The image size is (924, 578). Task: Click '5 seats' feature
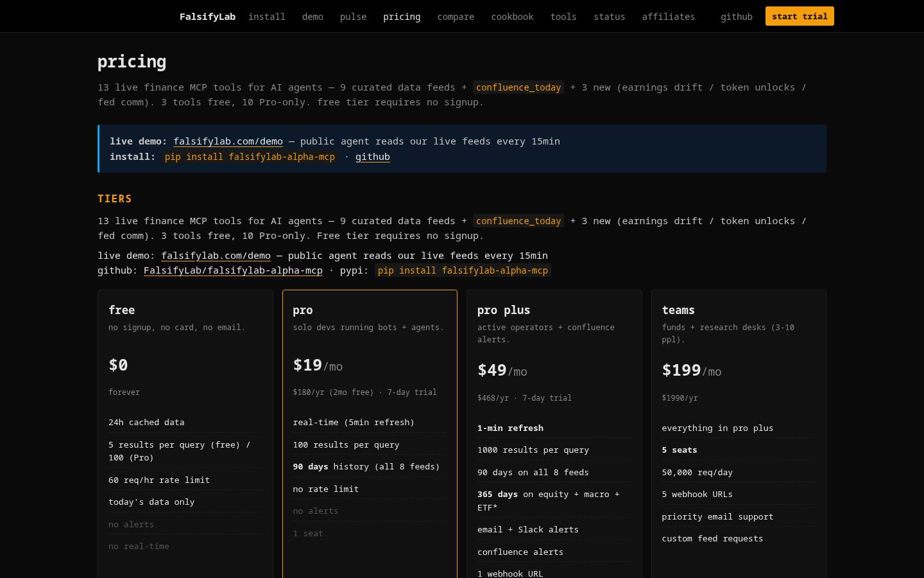pos(680,450)
